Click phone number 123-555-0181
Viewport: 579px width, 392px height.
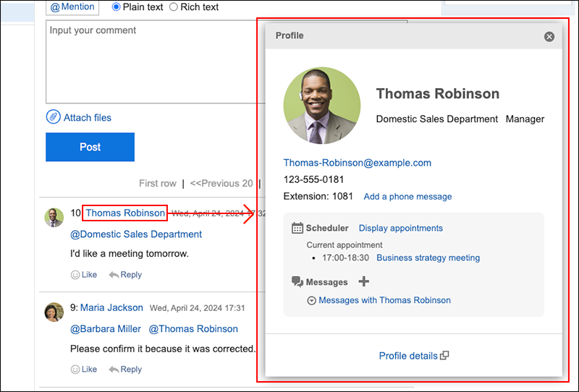tap(313, 179)
